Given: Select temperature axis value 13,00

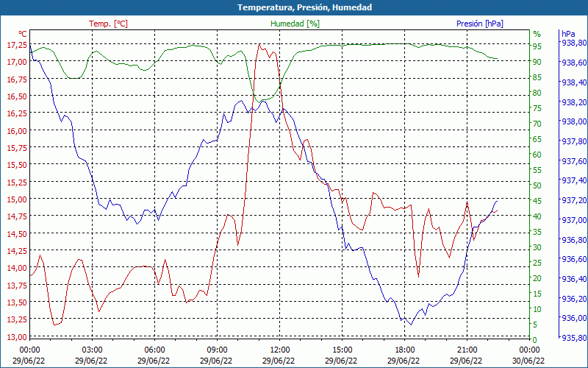Looking at the screenshot, I should pos(17,337).
